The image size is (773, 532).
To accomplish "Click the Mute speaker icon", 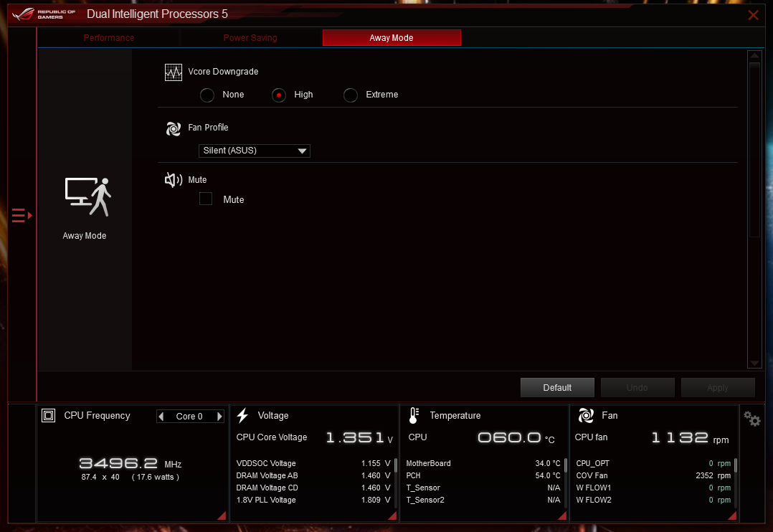I will click(x=173, y=180).
